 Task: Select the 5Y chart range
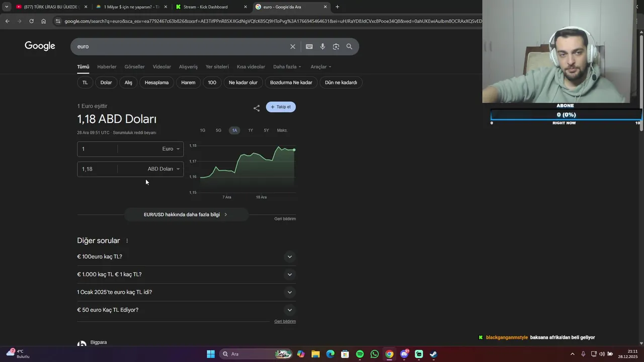266,130
